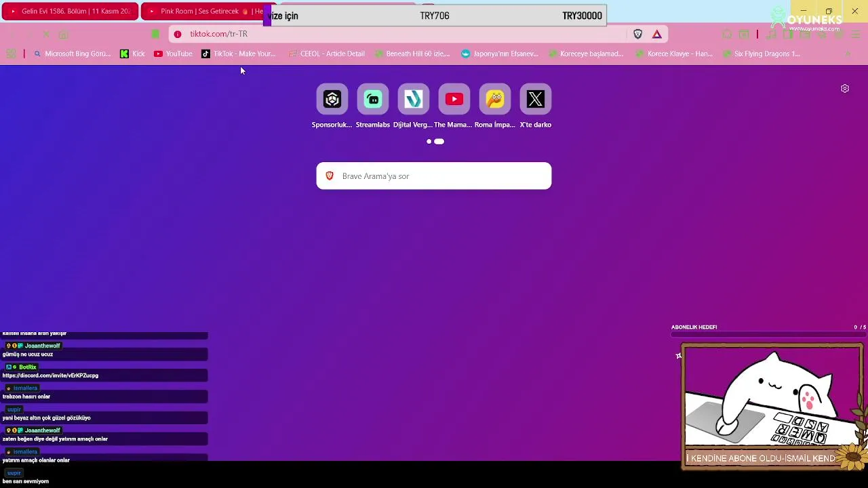Click the music note playlist toolbar icon

click(x=772, y=34)
